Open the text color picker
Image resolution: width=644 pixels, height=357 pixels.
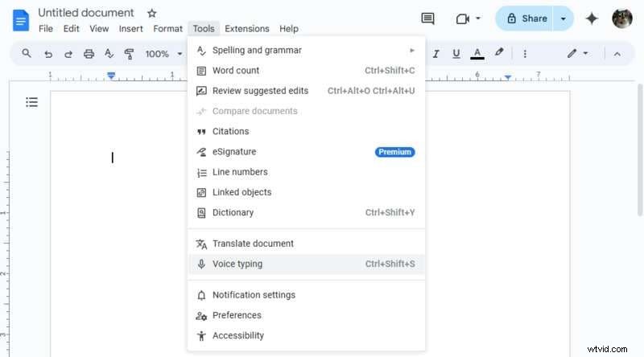tap(477, 54)
